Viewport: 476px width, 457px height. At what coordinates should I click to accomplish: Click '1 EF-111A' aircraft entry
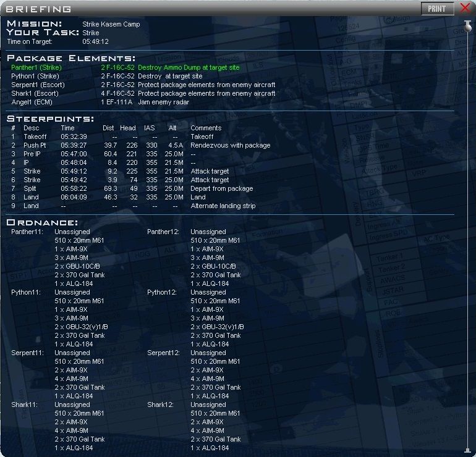coord(117,102)
